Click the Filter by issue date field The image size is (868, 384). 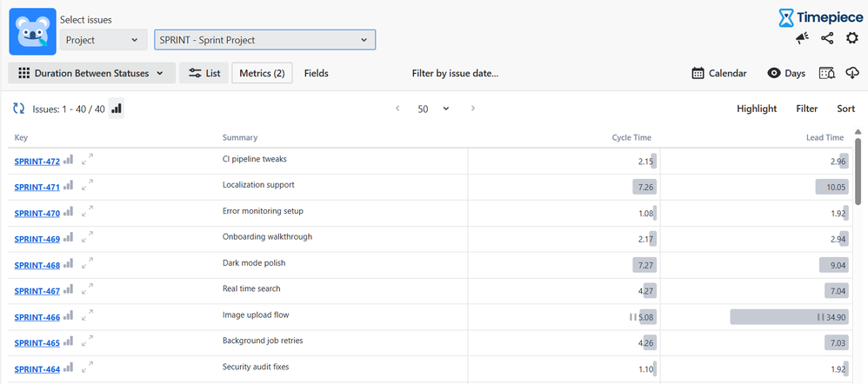[x=455, y=74]
